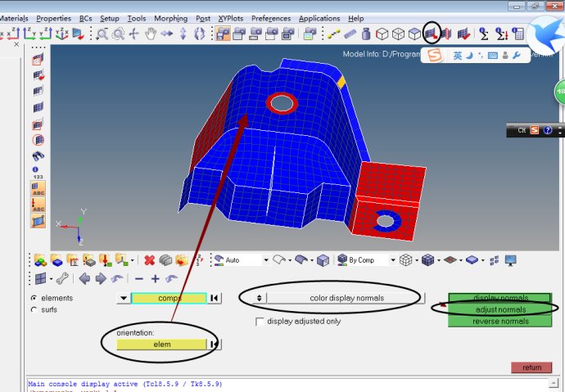Image resolution: width=565 pixels, height=392 pixels.
Task: Click the yellow comps selector
Action: [x=169, y=299]
